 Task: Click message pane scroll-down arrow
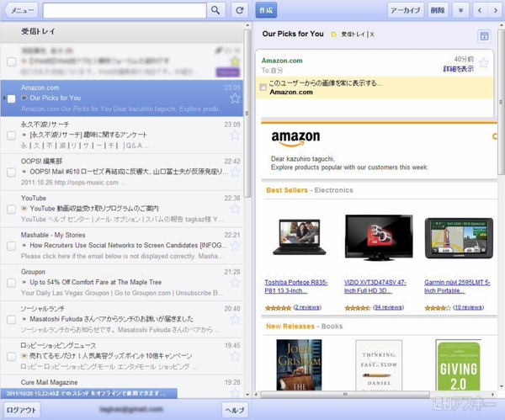[501, 385]
